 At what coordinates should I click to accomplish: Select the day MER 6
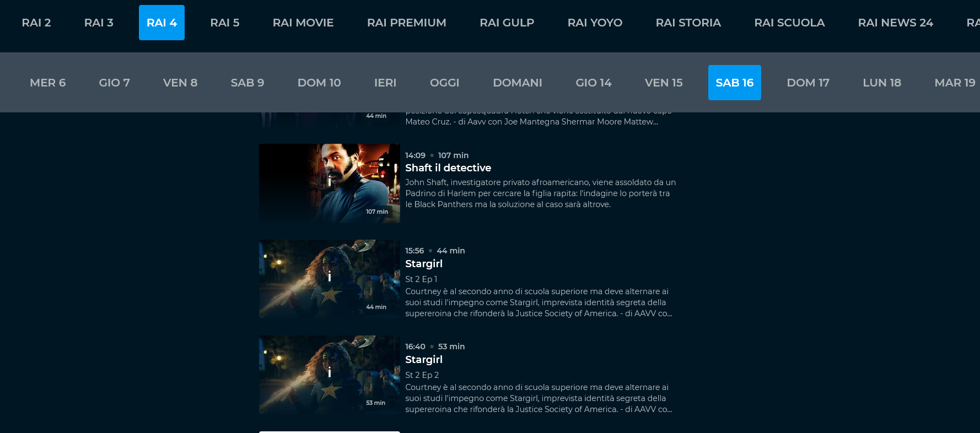tap(47, 83)
